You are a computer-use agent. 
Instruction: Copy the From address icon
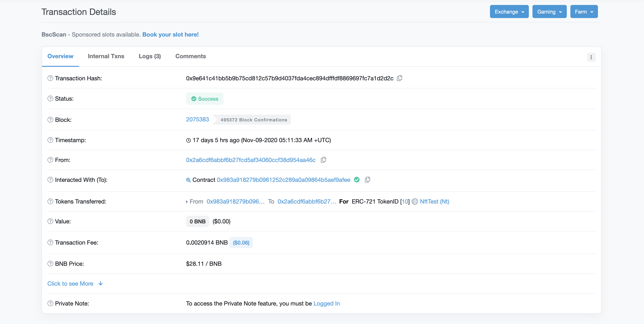(x=323, y=160)
